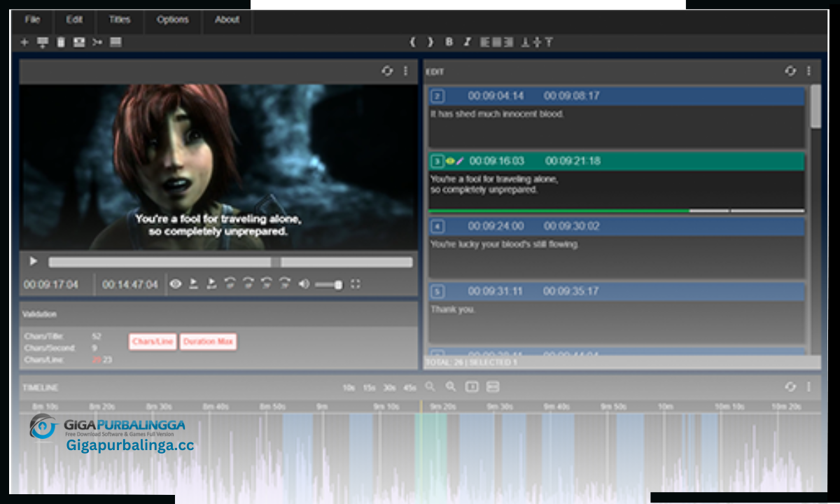
Task: Click the first play-with-underline icon
Action: click(x=193, y=284)
